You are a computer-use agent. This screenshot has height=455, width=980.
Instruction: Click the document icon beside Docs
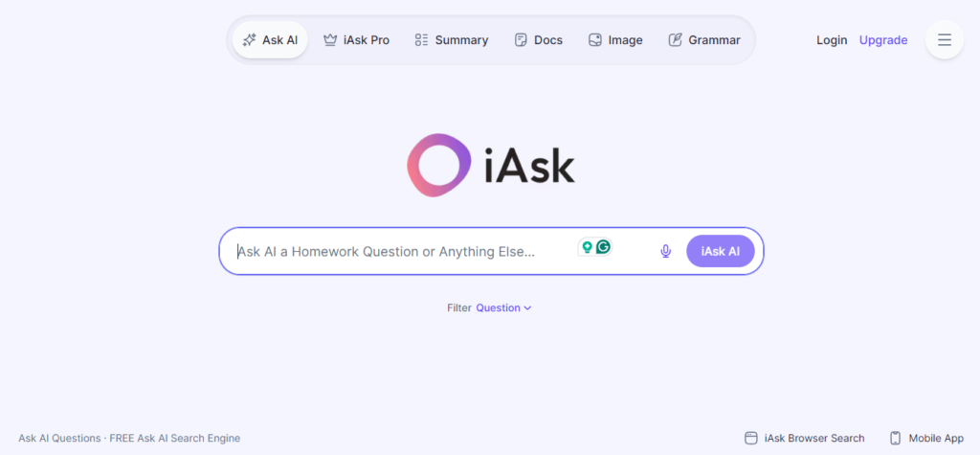click(521, 40)
